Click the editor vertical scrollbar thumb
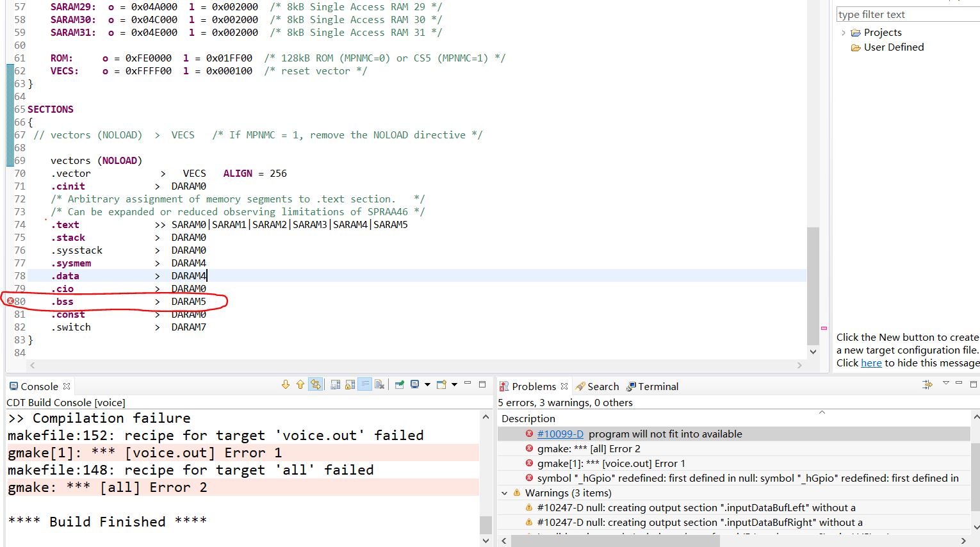The width and height of the screenshot is (980, 547). 813,286
